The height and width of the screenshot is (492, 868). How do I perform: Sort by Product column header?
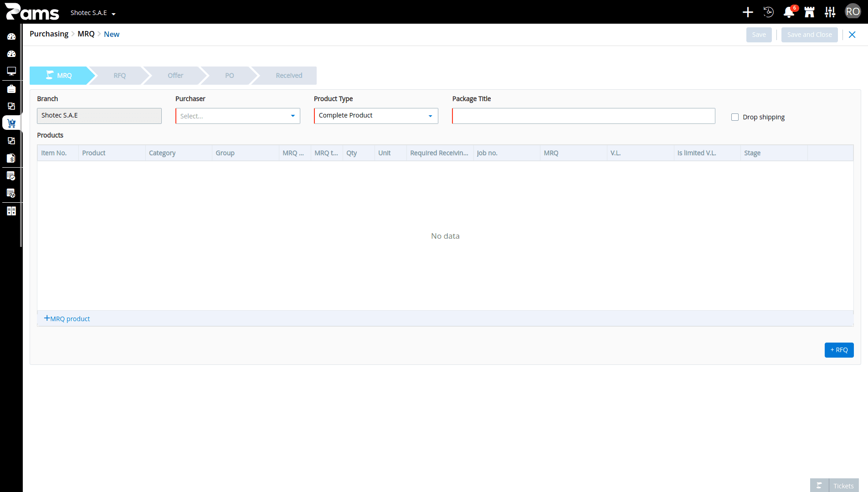coord(112,153)
